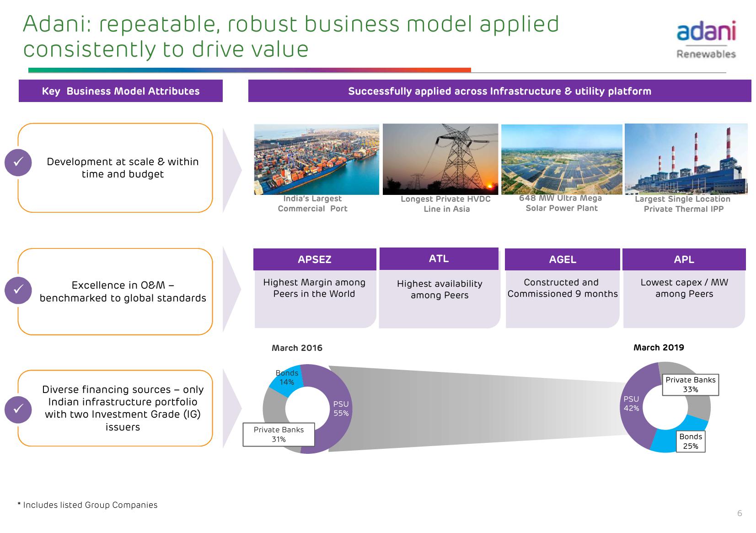
Task: Click 'Longest Private HVDC Line in Asia' caption
Action: (x=446, y=204)
